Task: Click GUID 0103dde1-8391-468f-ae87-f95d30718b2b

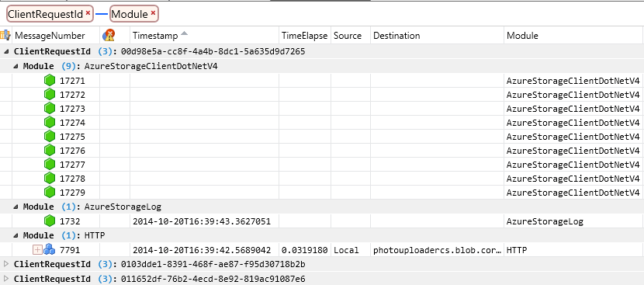Action: point(213,263)
